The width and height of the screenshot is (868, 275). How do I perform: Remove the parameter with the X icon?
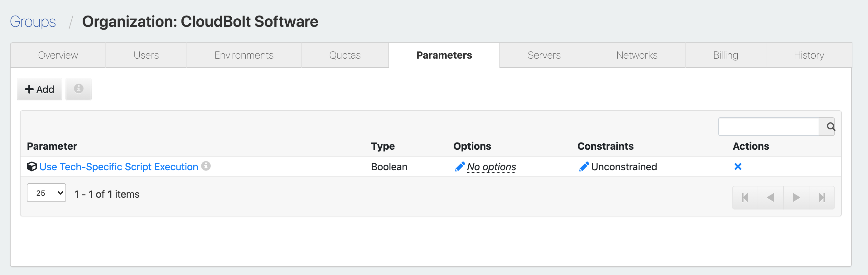click(x=738, y=166)
